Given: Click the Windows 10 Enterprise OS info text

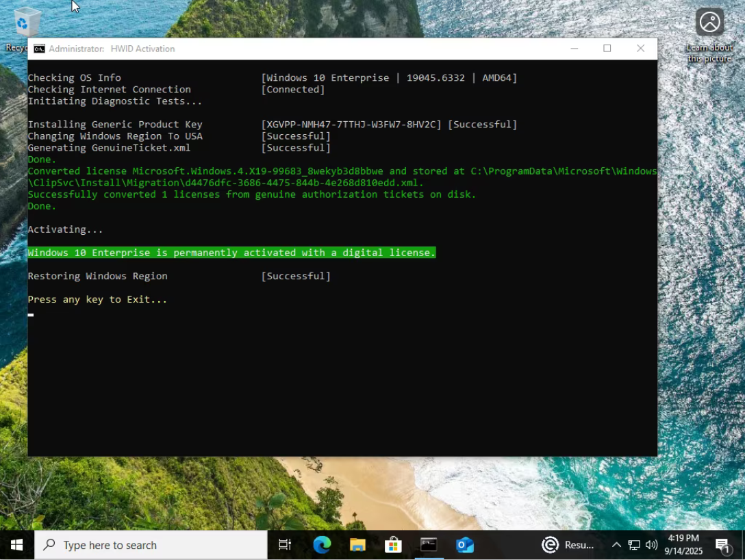Looking at the screenshot, I should point(389,78).
